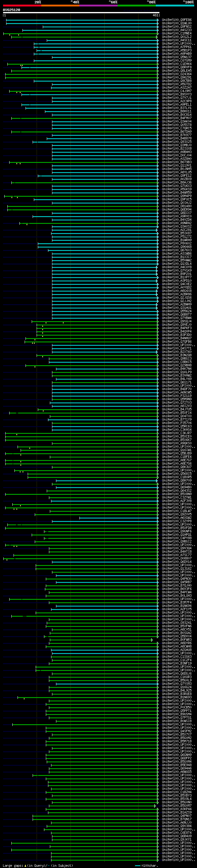Open hit UniRef100_A4SC11
This screenshot has width=197, height=868.
(x=177, y=40)
